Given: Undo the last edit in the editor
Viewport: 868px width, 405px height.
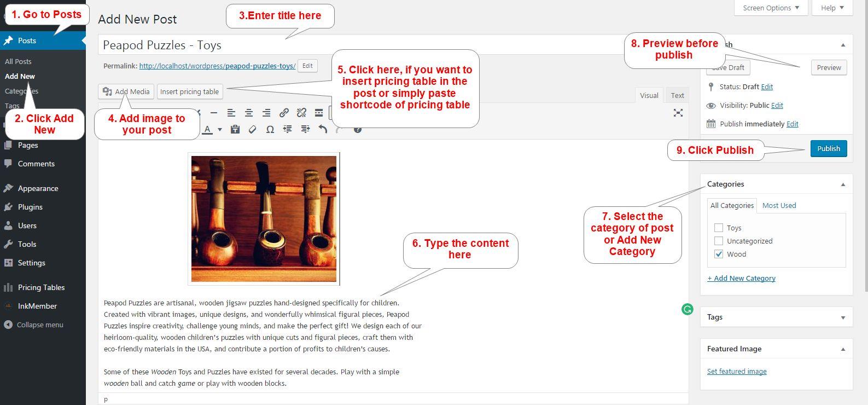Looking at the screenshot, I should [323, 129].
